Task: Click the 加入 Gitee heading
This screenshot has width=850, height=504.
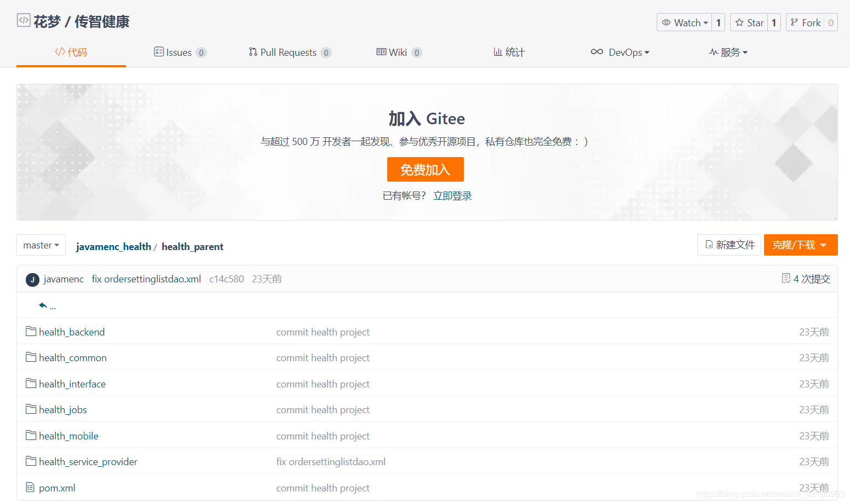Action: tap(427, 119)
